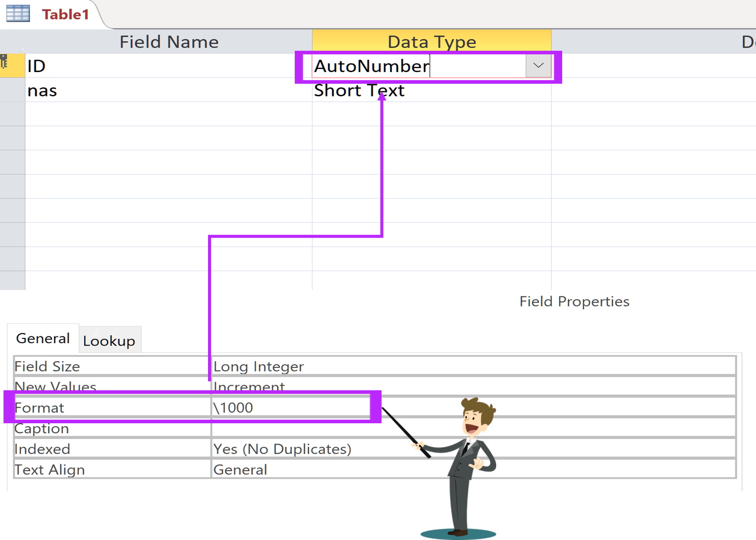Click the Format property value \1000

click(289, 408)
